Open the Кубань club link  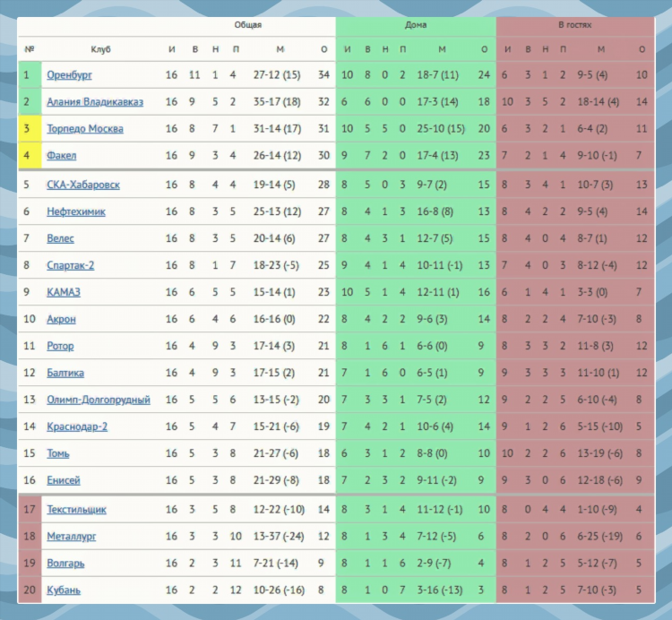pos(64,590)
